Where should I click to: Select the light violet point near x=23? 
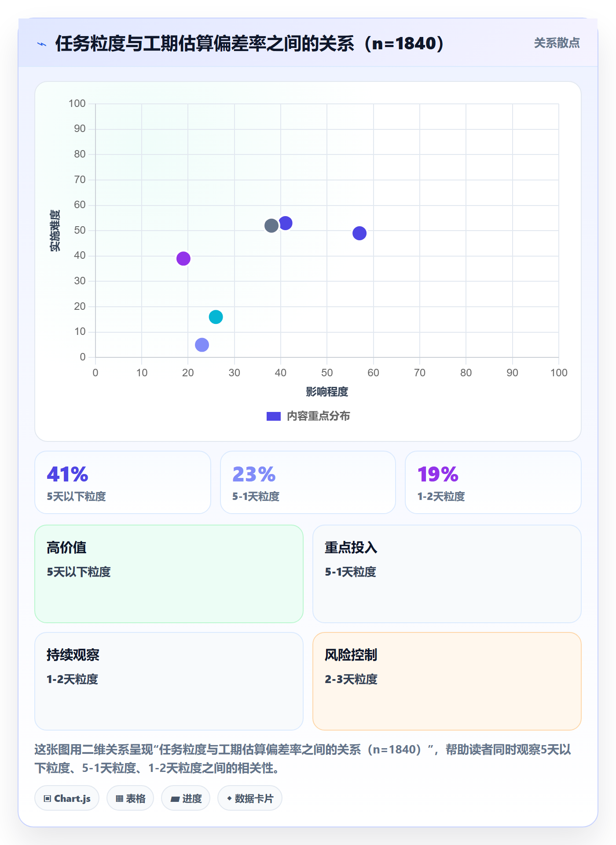pyautogui.click(x=202, y=345)
